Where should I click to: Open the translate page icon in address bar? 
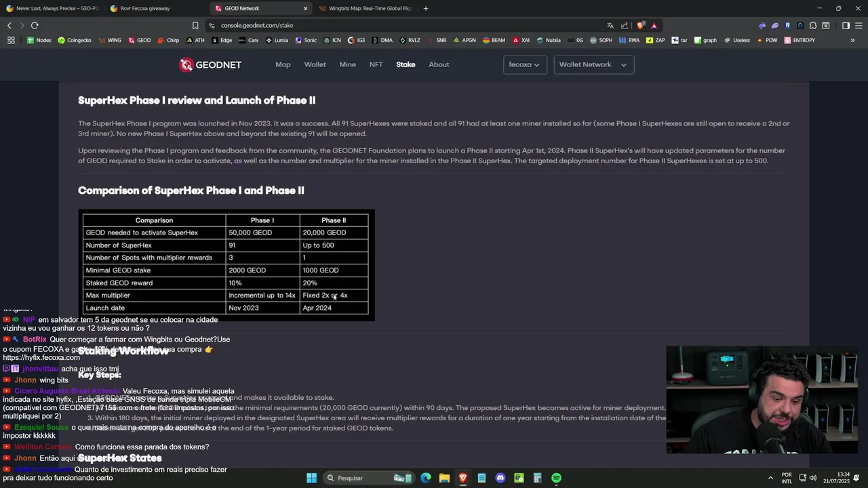tap(610, 25)
